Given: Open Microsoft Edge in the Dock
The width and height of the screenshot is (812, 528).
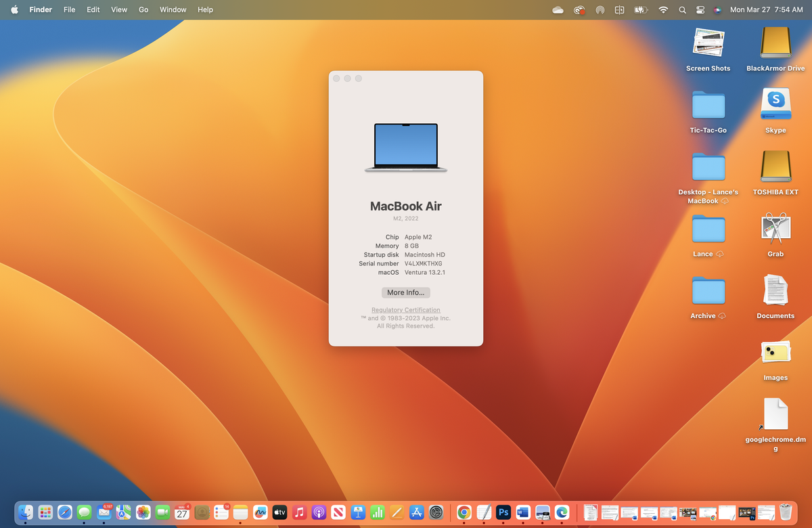Looking at the screenshot, I should click(562, 513).
